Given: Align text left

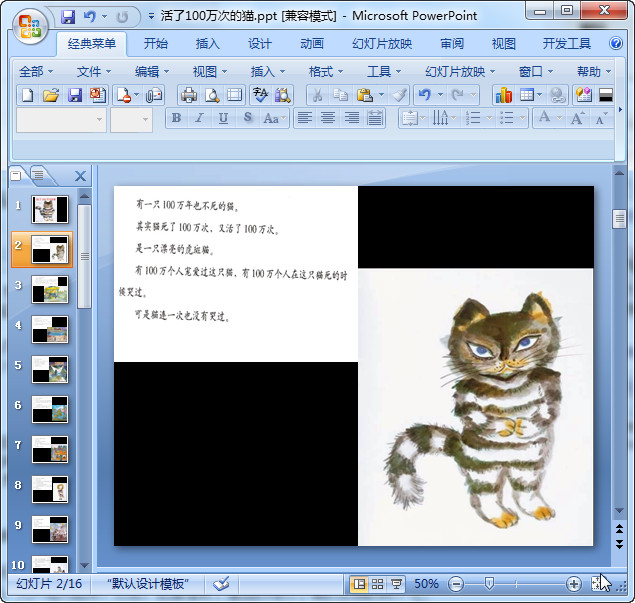Looking at the screenshot, I should coord(305,118).
